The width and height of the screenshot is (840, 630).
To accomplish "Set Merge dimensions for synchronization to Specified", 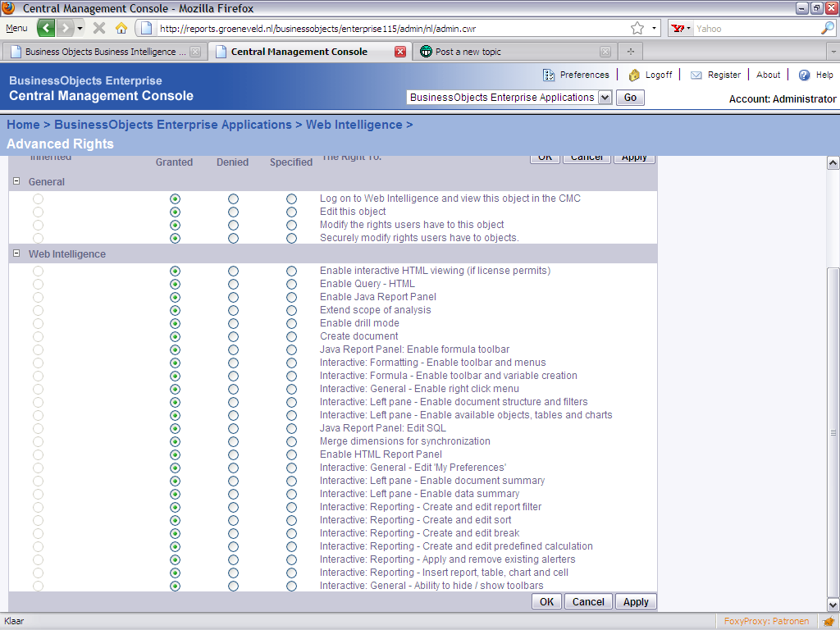I will pyautogui.click(x=291, y=441).
